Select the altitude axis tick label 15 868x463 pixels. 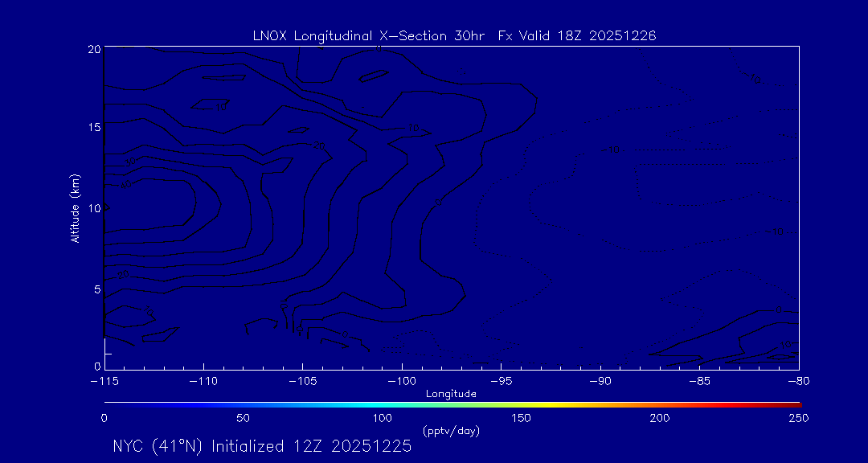94,127
